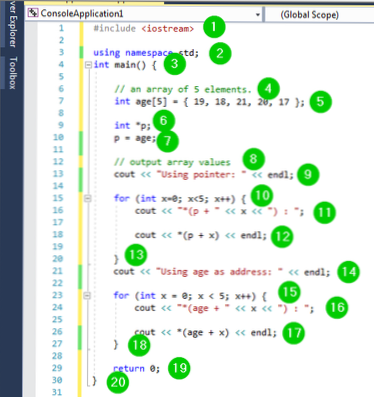Click the comment "// output array values"
This screenshot has width=374, height=397.
[172, 162]
